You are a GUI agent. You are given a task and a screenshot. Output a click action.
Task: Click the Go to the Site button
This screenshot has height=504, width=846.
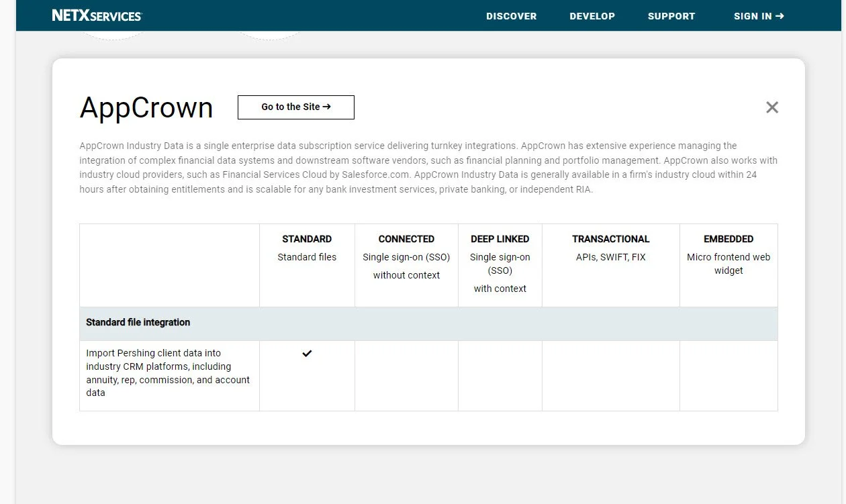(295, 107)
